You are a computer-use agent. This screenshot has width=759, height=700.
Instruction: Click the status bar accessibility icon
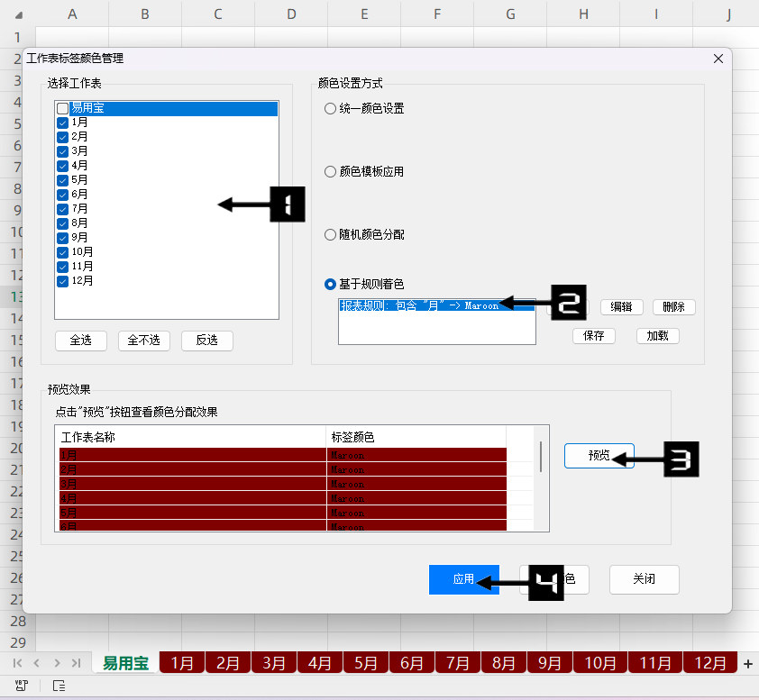tap(59, 686)
